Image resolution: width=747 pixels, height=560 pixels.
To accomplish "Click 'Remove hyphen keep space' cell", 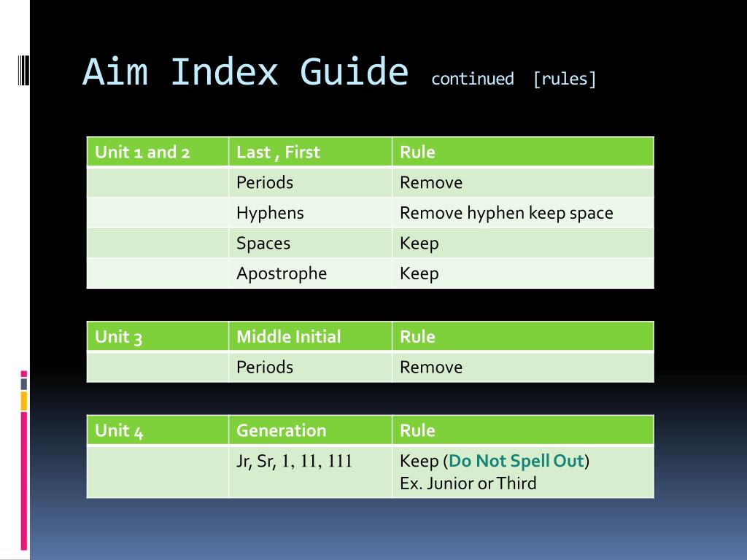I will 523,213.
